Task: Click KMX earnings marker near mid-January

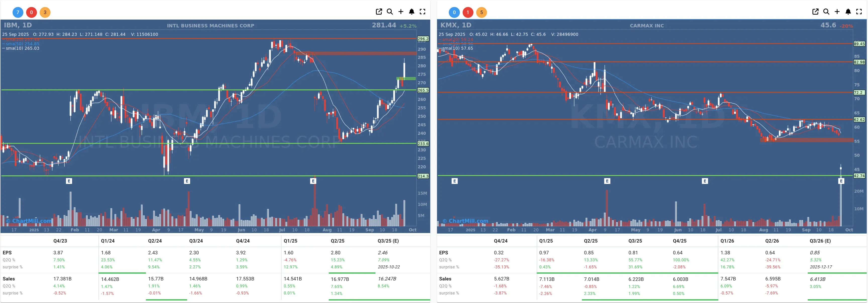Action: pos(455,181)
